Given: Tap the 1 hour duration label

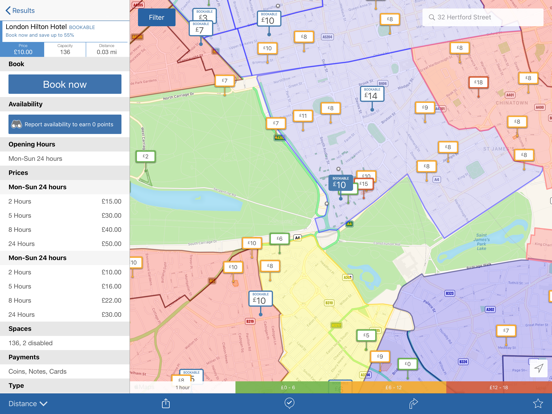Looking at the screenshot, I should (183, 387).
